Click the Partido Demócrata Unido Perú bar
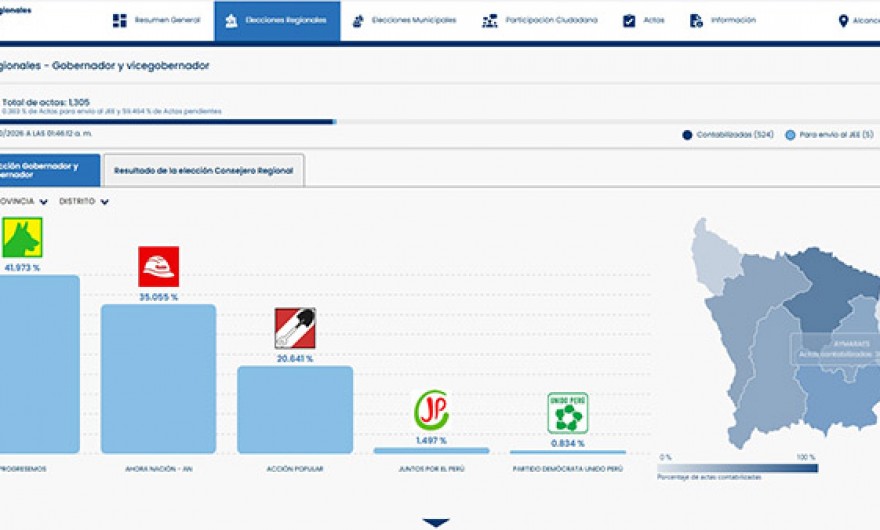Screen dimensions: 880x530 [567, 451]
